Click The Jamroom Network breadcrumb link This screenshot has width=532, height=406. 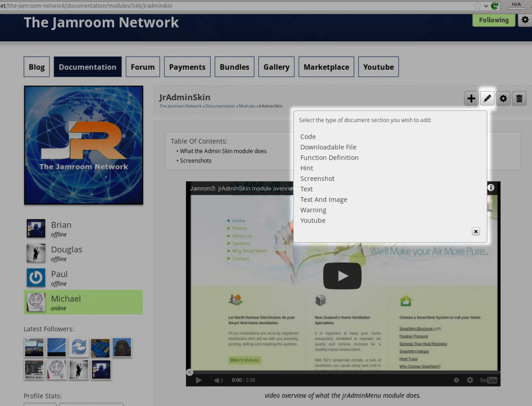pyautogui.click(x=180, y=106)
